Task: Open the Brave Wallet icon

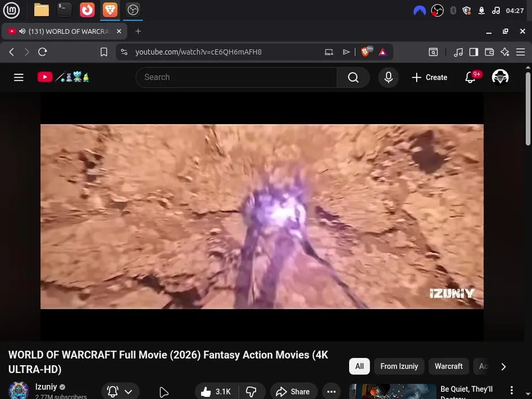Action: (x=489, y=52)
